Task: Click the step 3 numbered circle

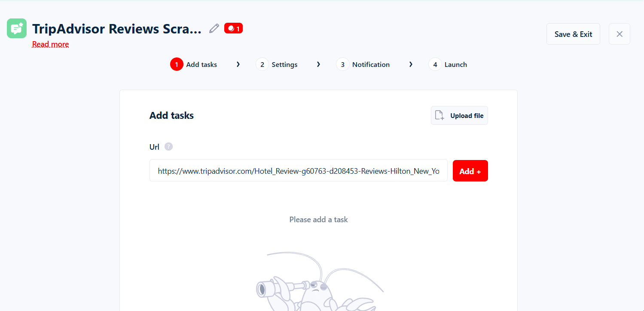Action: [x=342, y=64]
